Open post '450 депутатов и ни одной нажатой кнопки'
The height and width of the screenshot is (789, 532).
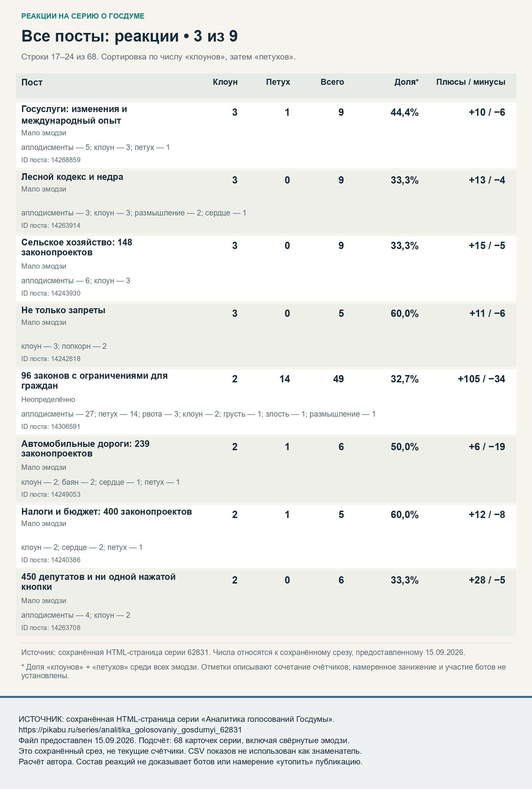point(98,582)
